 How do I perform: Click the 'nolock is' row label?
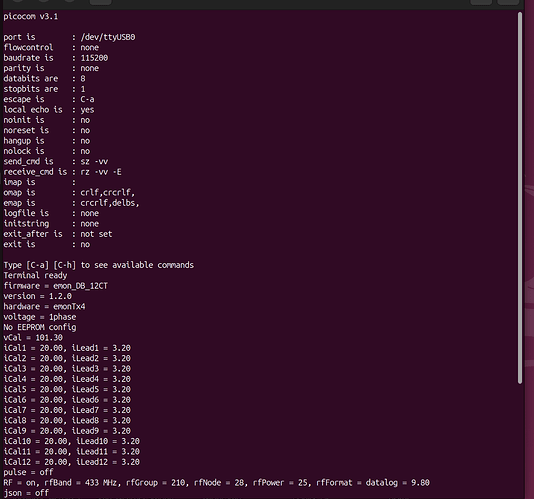pos(24,151)
